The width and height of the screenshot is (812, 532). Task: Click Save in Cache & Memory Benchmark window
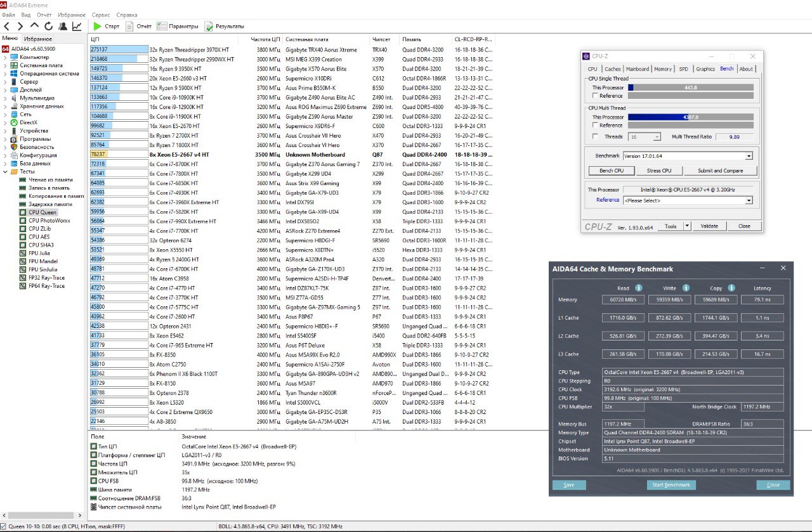[569, 485]
